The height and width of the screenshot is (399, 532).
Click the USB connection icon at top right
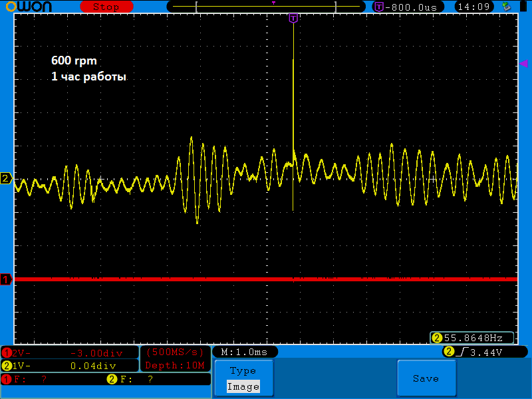(507, 7)
